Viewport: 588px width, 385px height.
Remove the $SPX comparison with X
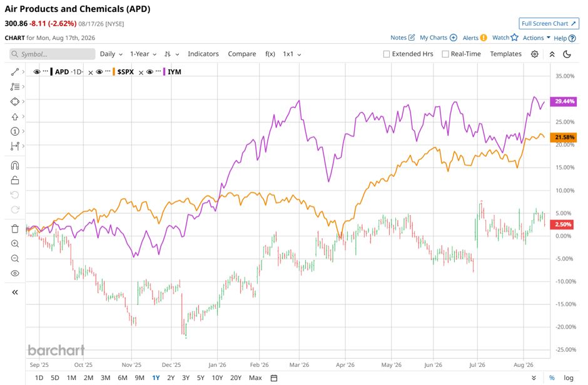pyautogui.click(x=141, y=72)
